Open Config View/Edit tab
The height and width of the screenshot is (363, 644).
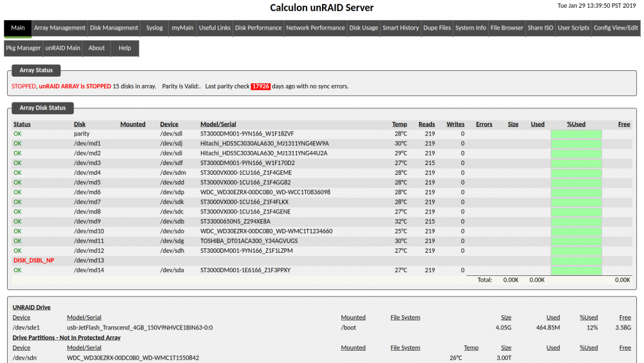coord(616,28)
